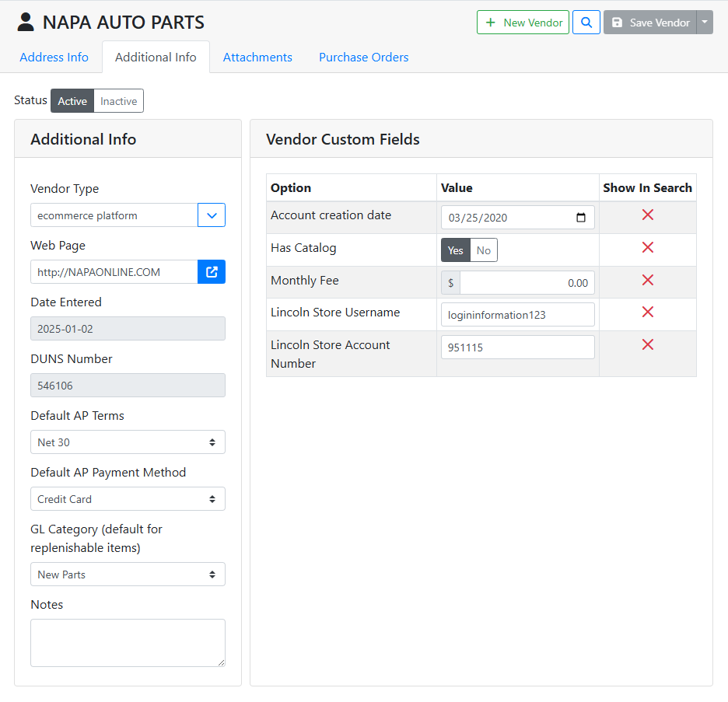
Task: Set vendor status to Inactive
Action: point(119,101)
